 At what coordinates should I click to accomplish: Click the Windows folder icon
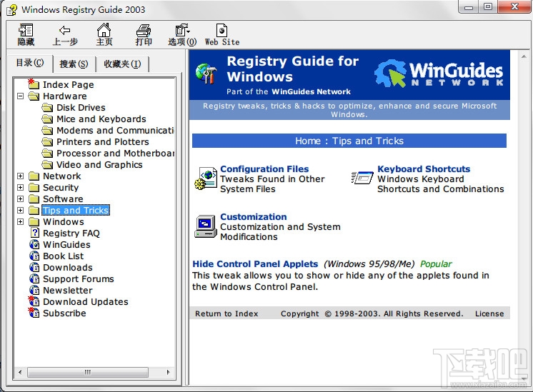click(34, 222)
